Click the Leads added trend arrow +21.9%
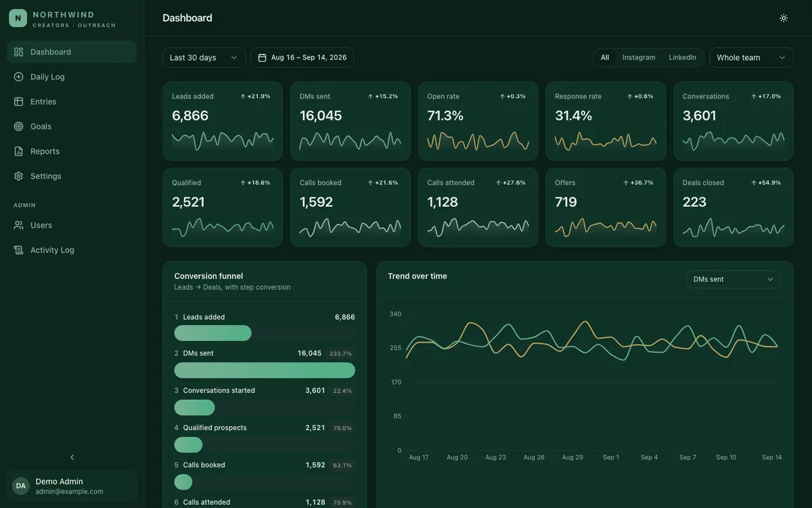Screen dimensions: 812x508 coord(255,96)
